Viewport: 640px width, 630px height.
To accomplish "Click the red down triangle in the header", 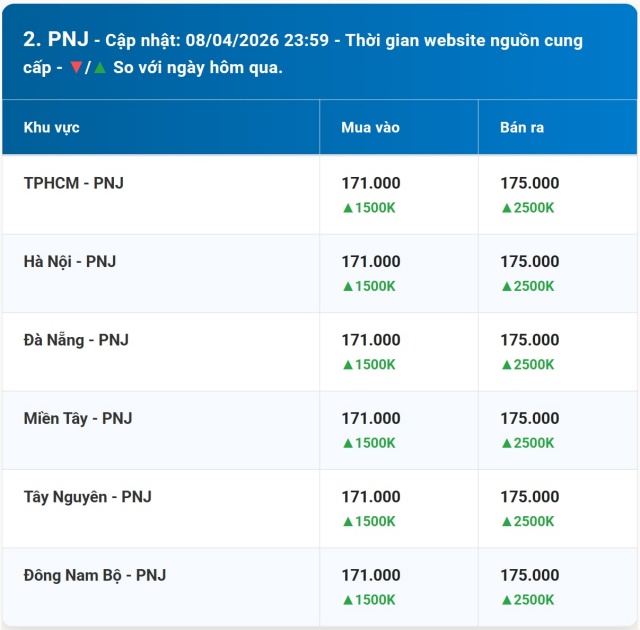I will tap(76, 68).
